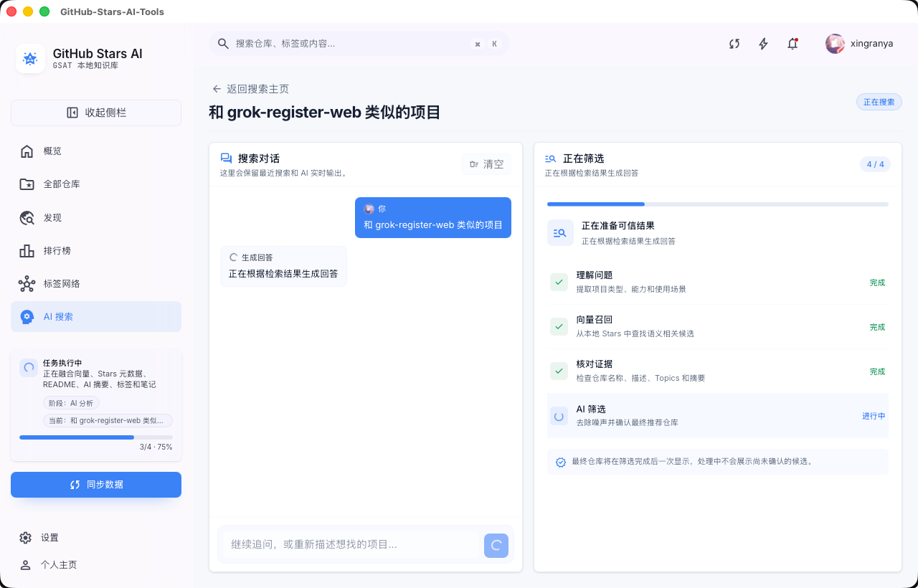The width and height of the screenshot is (918, 588).
Task: Open the 全部仓库 page
Action: [x=96, y=184]
